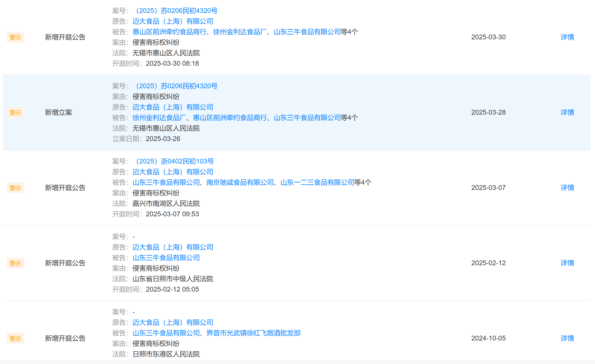Image resolution: width=595 pixels, height=364 pixels.
Task: View 详情 of the 2025-02-12 record
Action: tap(567, 263)
